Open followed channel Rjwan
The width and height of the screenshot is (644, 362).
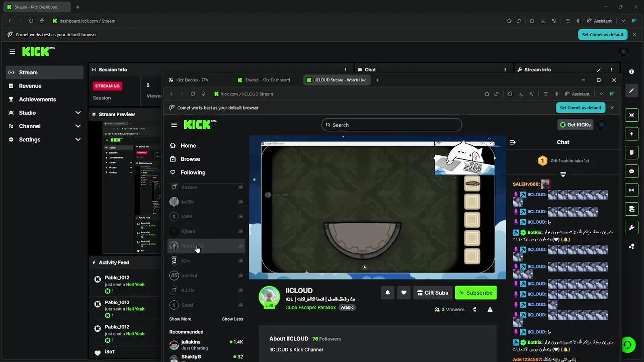coord(206,231)
